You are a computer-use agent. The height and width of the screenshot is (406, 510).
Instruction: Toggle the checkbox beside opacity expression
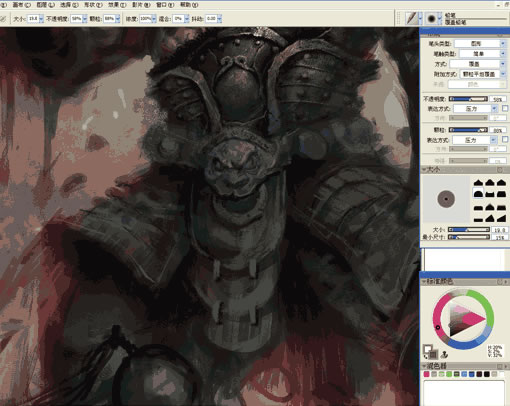[505, 108]
